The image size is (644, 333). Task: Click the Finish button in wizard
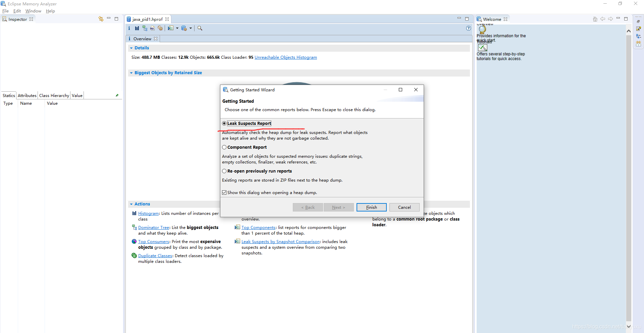tap(371, 207)
